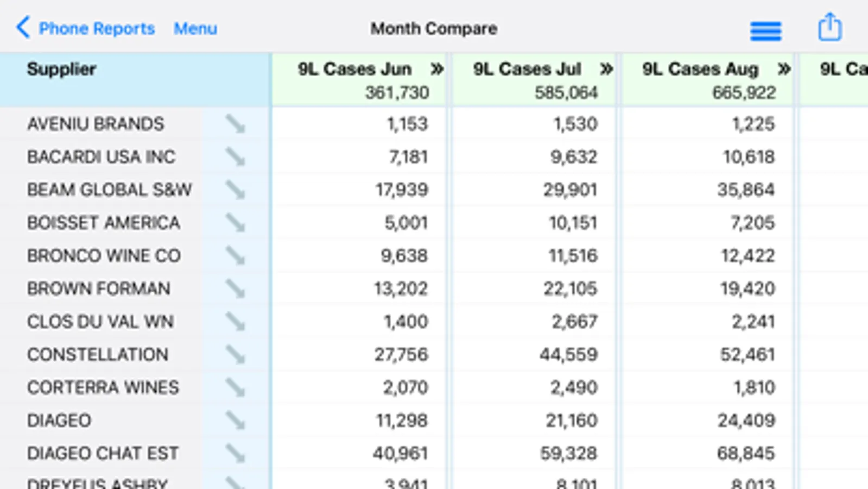Tap trend arrow icon beside AVENIU BRANDS

(235, 124)
